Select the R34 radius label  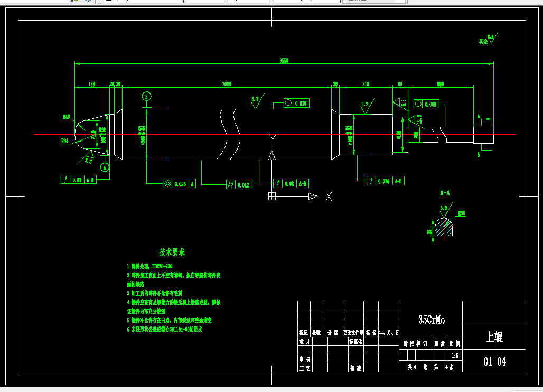coord(65,141)
